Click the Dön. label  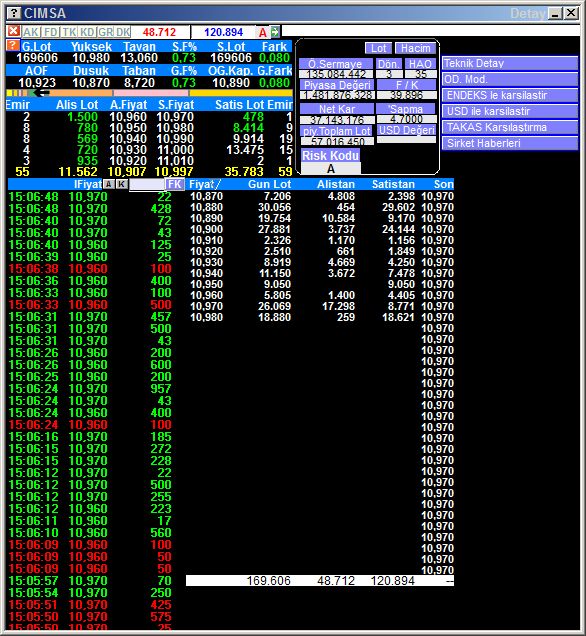tap(389, 64)
